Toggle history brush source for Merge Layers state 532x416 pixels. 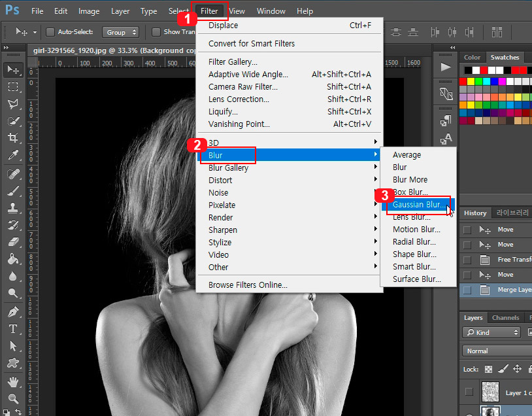467,290
